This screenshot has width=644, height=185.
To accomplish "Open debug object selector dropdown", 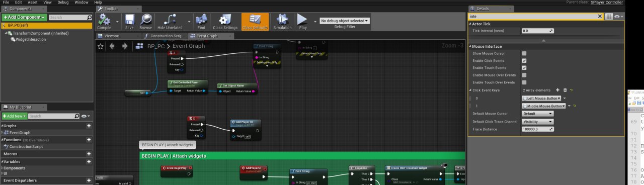I will 345,21.
